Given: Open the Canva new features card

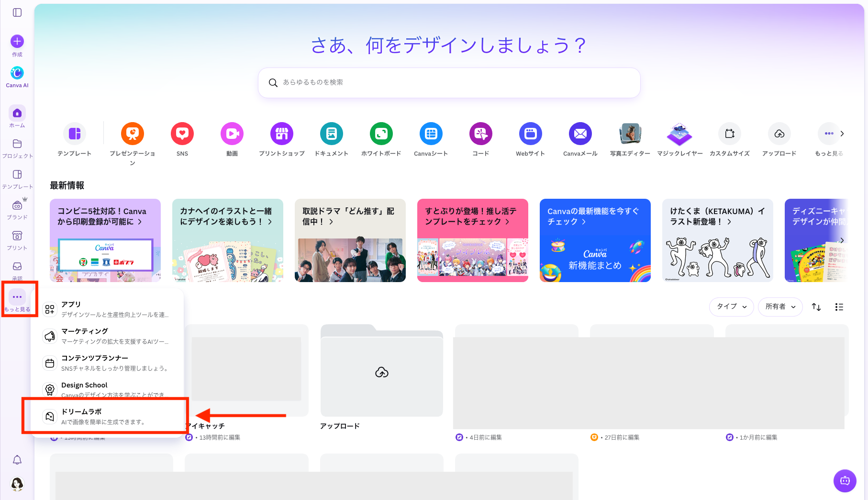Looking at the screenshot, I should (x=595, y=240).
